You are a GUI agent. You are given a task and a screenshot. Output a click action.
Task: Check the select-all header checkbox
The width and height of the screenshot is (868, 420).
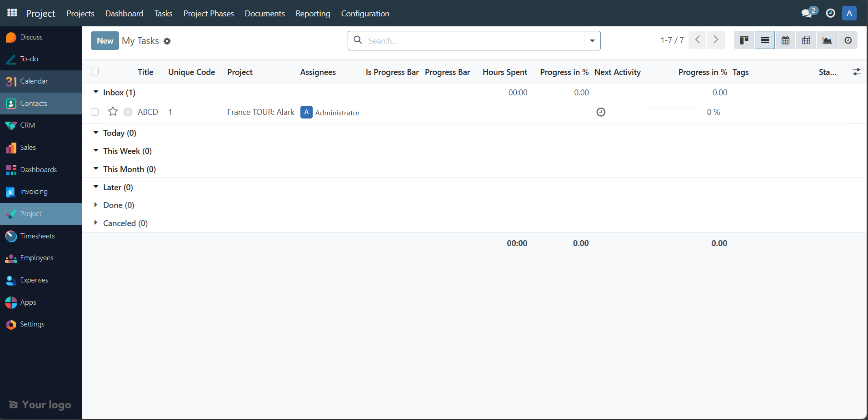click(95, 72)
